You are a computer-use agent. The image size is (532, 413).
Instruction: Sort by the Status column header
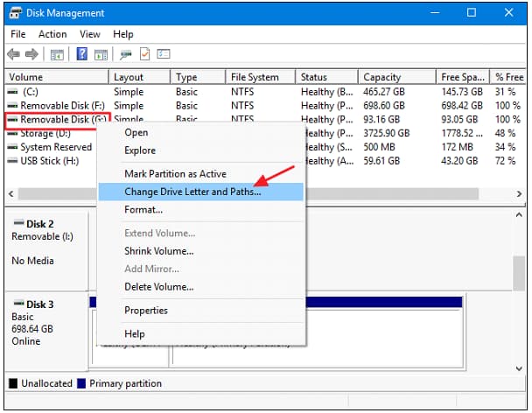point(326,77)
